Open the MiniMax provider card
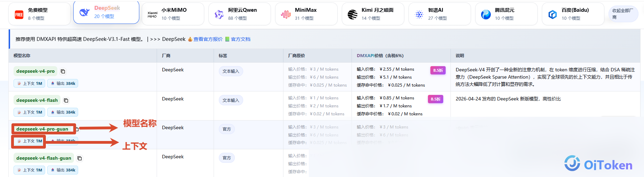 tap(306, 14)
